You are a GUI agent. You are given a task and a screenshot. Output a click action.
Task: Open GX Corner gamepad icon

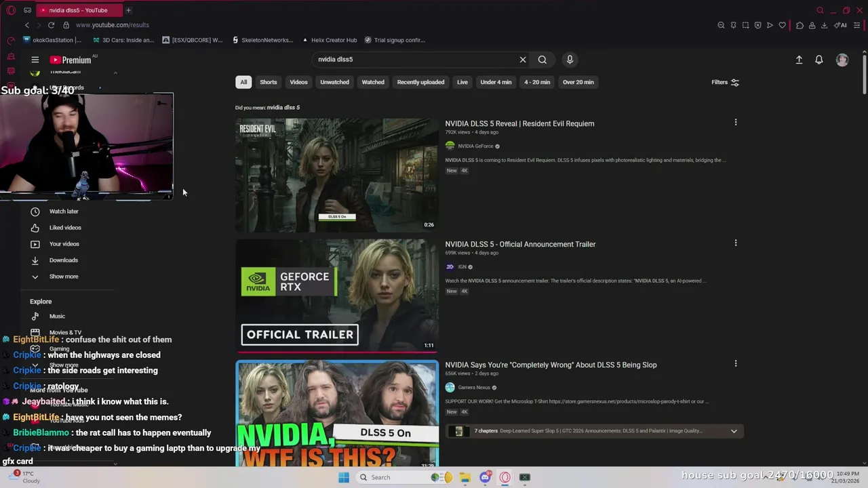(27, 10)
